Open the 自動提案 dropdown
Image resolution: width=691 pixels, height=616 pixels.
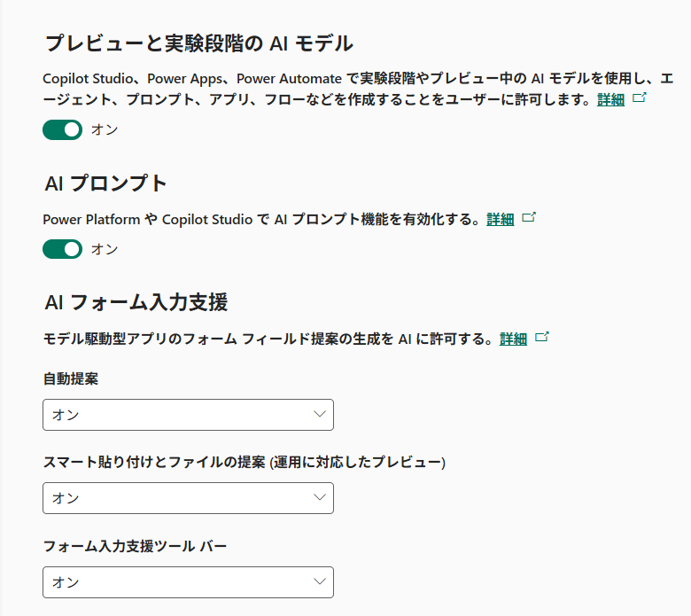(188, 414)
